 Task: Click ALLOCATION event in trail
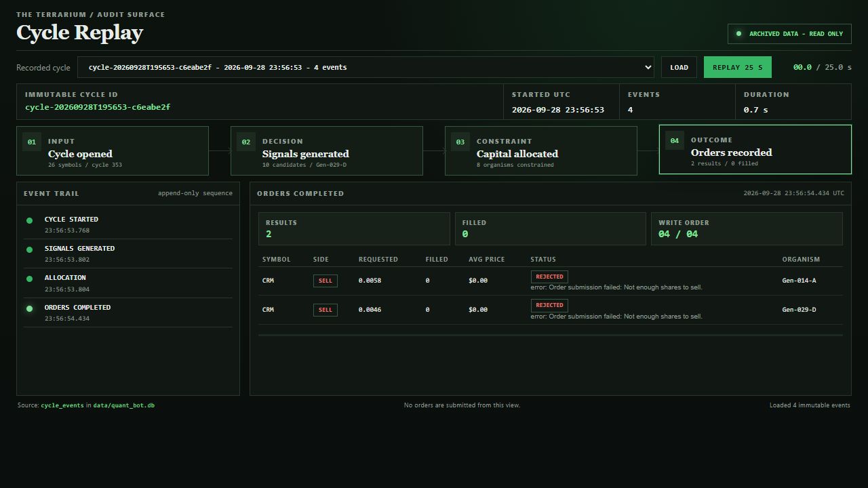coord(128,283)
